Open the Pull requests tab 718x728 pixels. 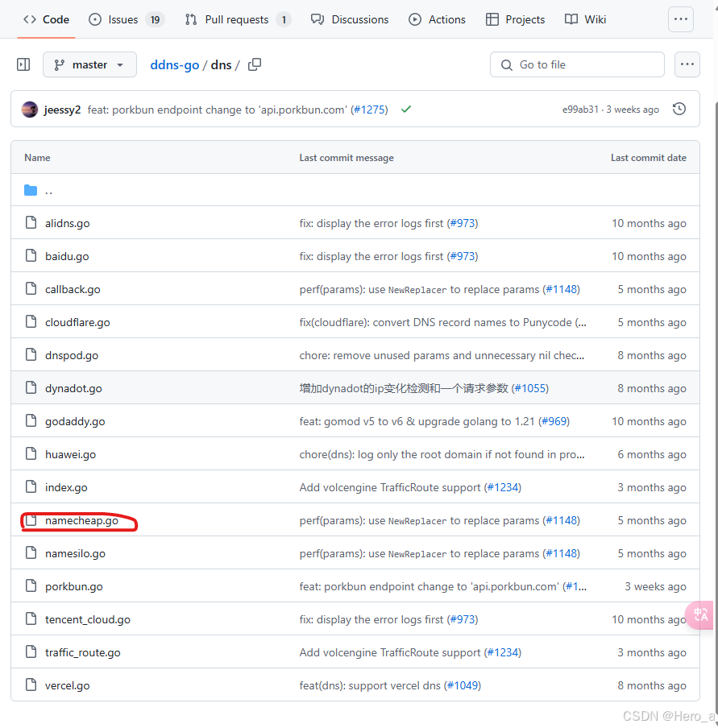pos(237,19)
